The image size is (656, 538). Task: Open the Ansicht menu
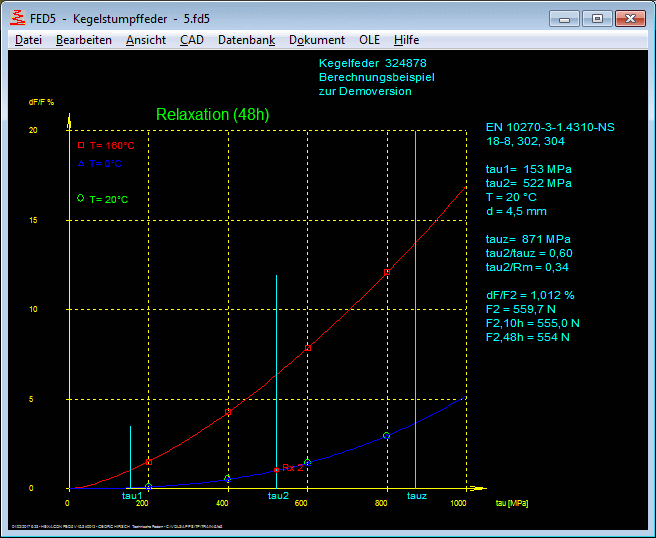click(146, 40)
